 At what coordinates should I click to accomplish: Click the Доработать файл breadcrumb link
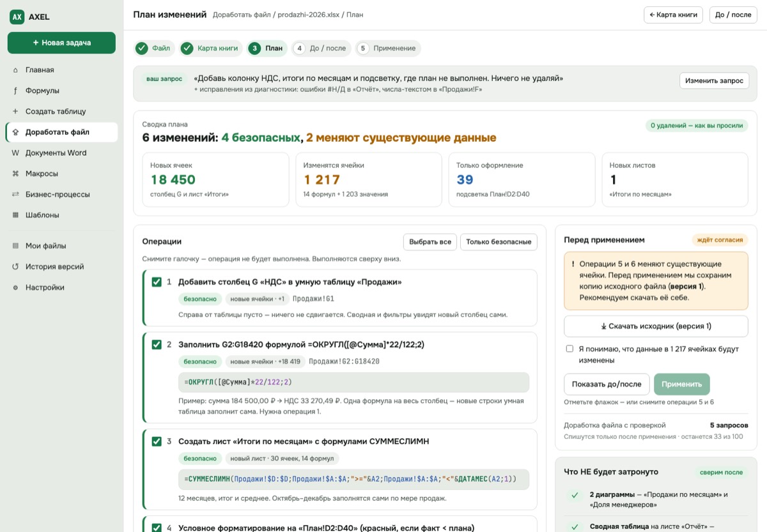(242, 15)
